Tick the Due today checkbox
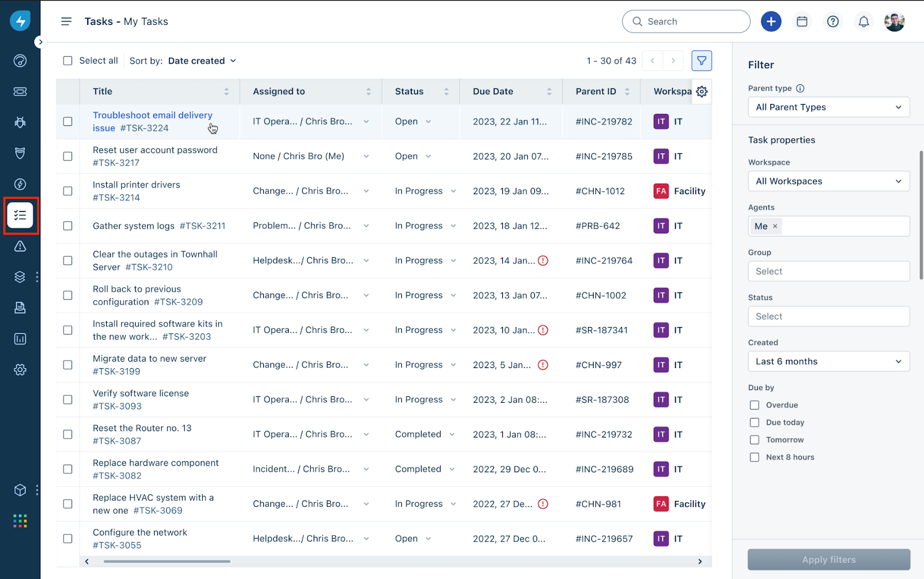The image size is (924, 579). tap(754, 422)
